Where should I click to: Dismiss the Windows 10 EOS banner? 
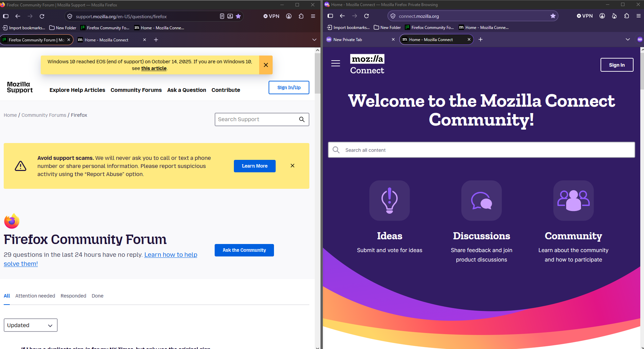pos(266,65)
